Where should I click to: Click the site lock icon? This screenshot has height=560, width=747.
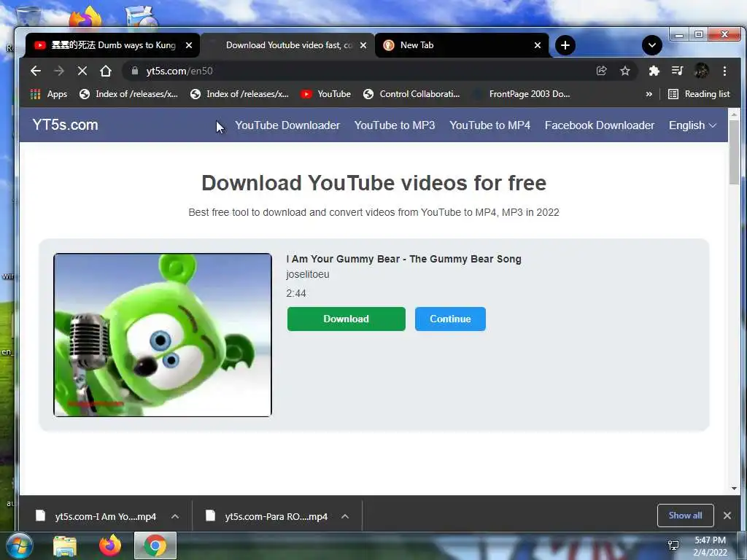coord(135,71)
